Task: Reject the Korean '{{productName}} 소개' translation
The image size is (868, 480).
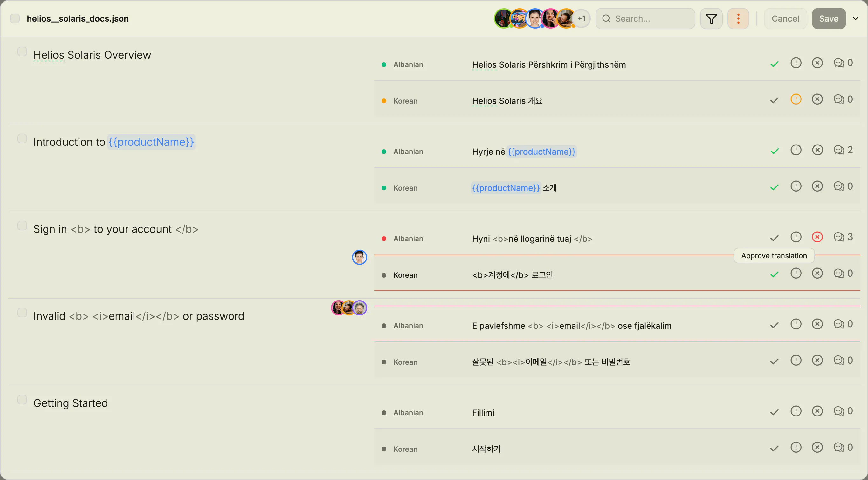Action: (817, 186)
